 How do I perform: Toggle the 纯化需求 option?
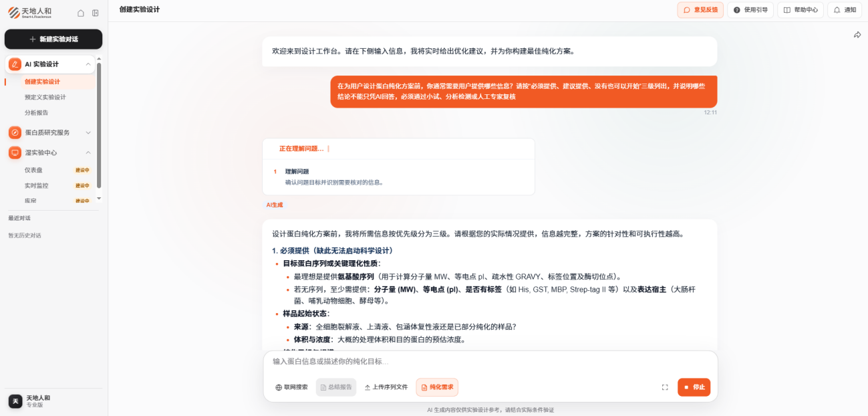(x=437, y=387)
